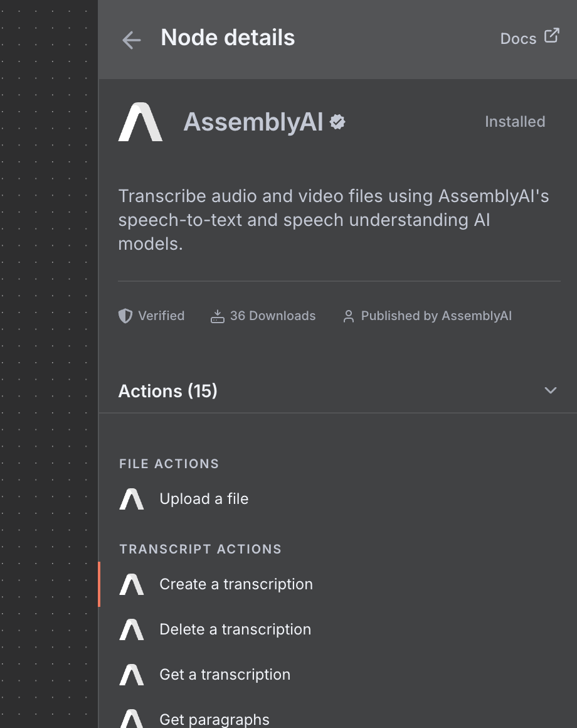
Task: Click the Create a transcription icon
Action: (132, 585)
